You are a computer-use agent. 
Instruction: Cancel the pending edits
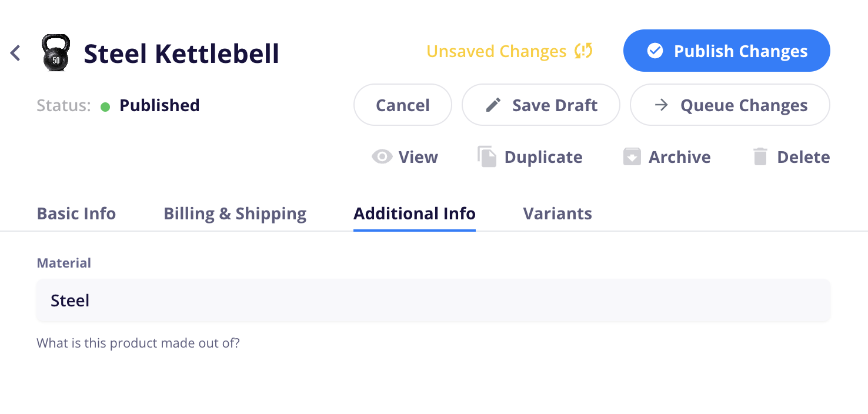pyautogui.click(x=403, y=105)
